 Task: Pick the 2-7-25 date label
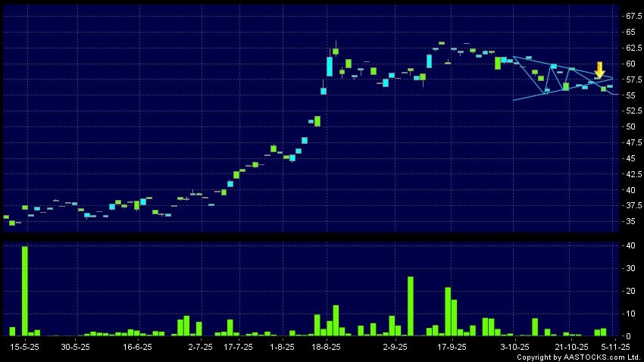point(200,346)
